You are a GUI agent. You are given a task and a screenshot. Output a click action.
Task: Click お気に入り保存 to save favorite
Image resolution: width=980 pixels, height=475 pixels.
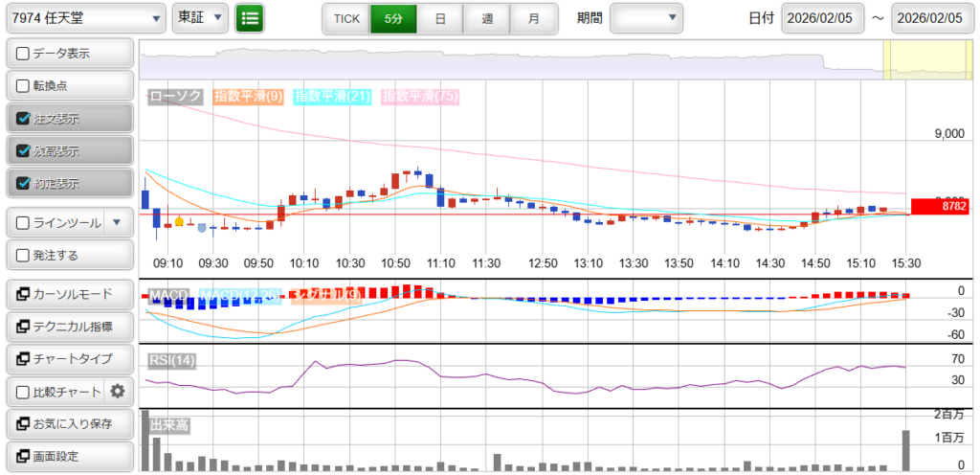point(69,423)
